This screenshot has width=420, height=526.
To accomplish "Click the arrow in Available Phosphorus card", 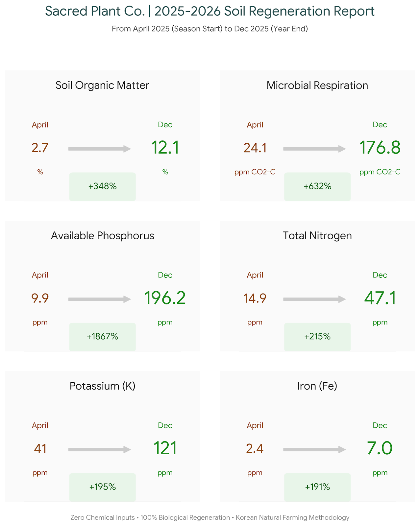I will 99,299.
